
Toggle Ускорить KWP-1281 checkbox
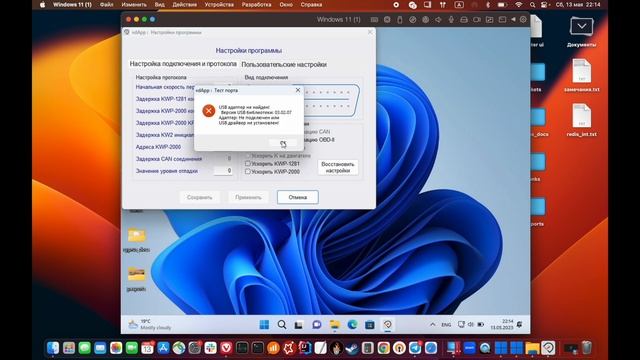pyautogui.click(x=248, y=163)
